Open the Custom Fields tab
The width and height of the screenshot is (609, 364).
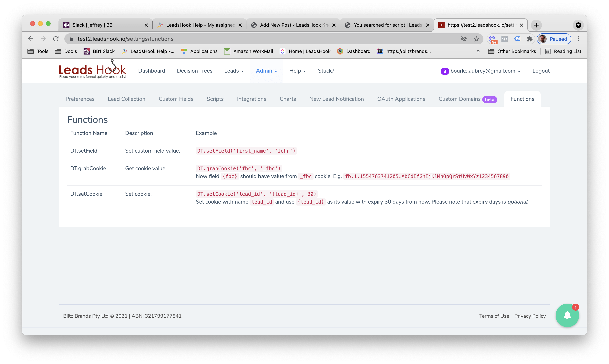point(176,99)
